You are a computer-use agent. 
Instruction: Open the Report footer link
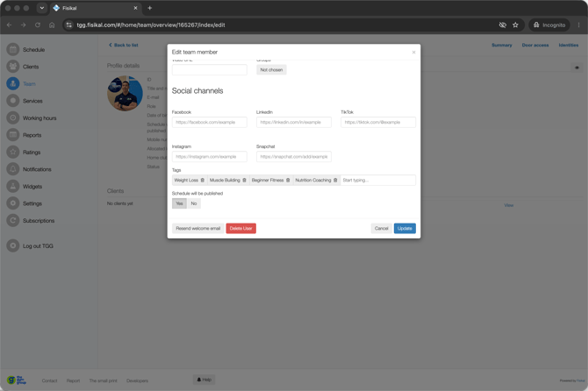click(x=73, y=380)
